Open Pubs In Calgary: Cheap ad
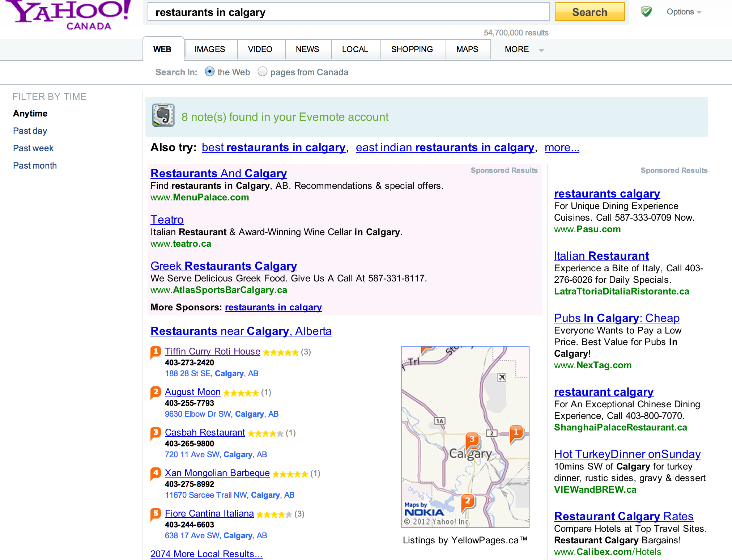Screen dimensions: 732x560 click(617, 318)
